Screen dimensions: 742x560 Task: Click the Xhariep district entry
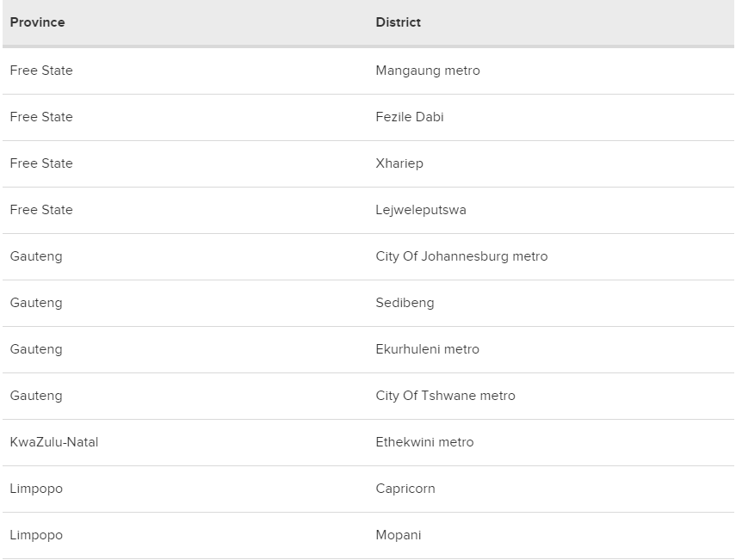tap(399, 163)
